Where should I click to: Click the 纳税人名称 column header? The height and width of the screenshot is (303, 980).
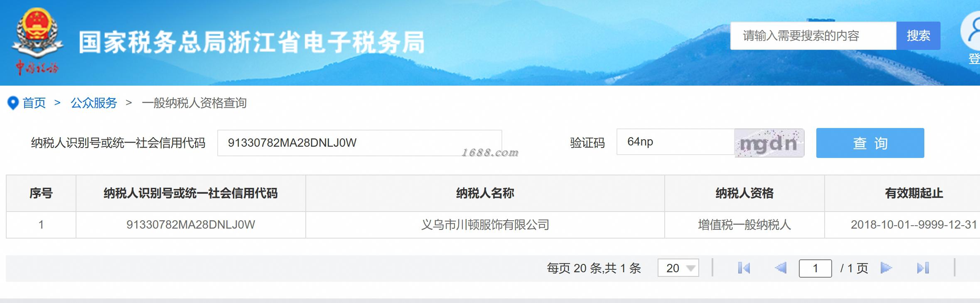tap(485, 193)
